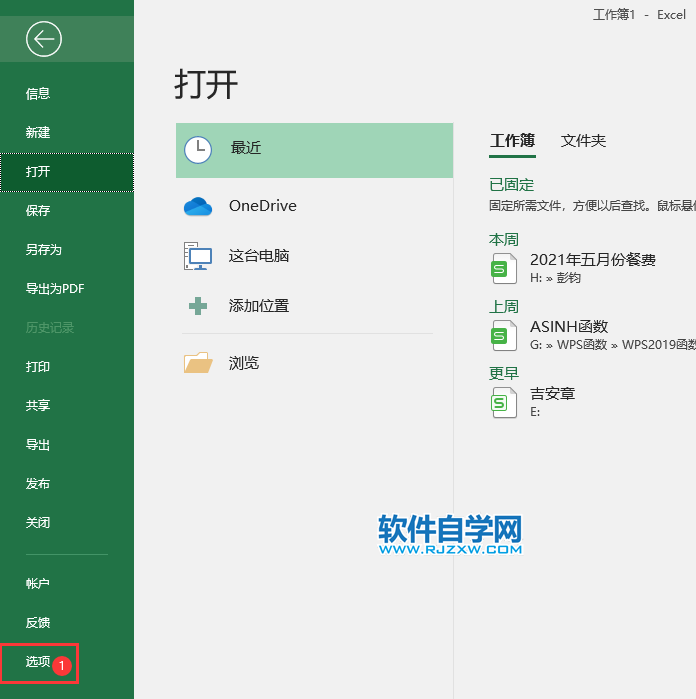Click the green plus Add Place icon
Screen dimensions: 696x699
point(198,306)
